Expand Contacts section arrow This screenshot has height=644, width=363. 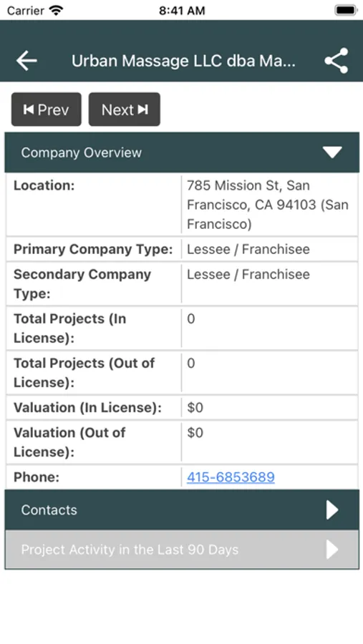pyautogui.click(x=332, y=509)
